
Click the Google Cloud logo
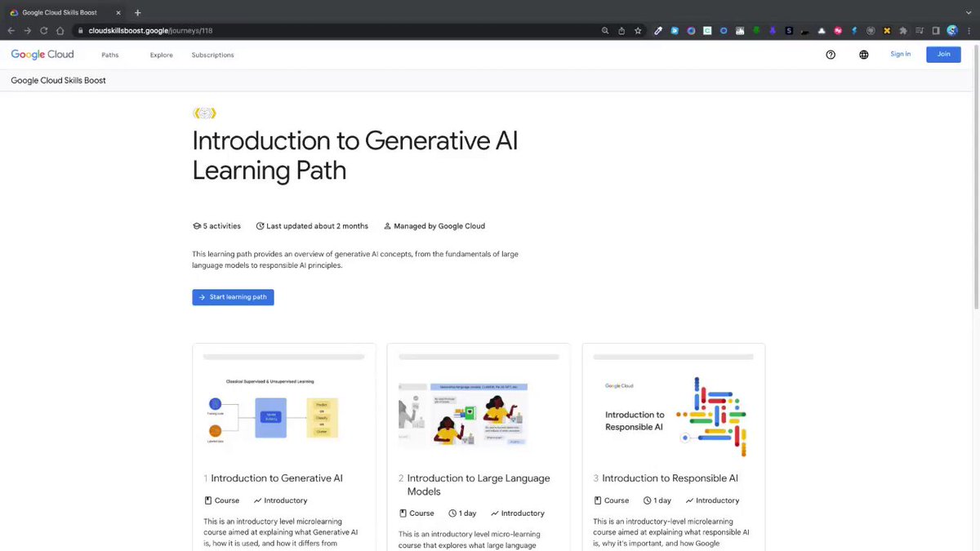42,55
